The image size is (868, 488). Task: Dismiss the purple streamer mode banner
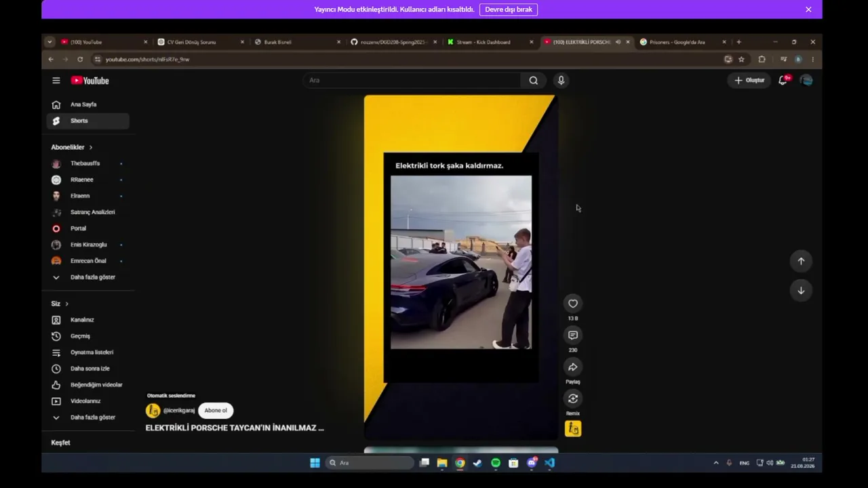[x=808, y=9]
